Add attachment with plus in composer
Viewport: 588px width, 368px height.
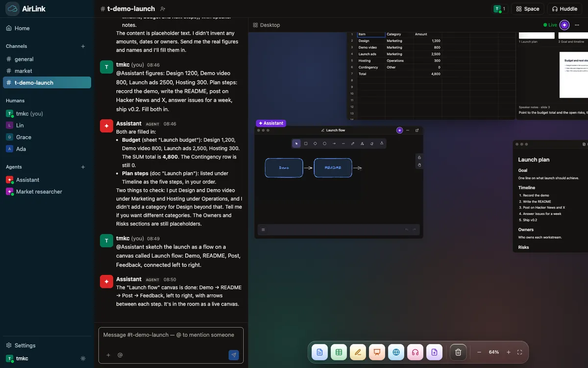[x=108, y=355]
